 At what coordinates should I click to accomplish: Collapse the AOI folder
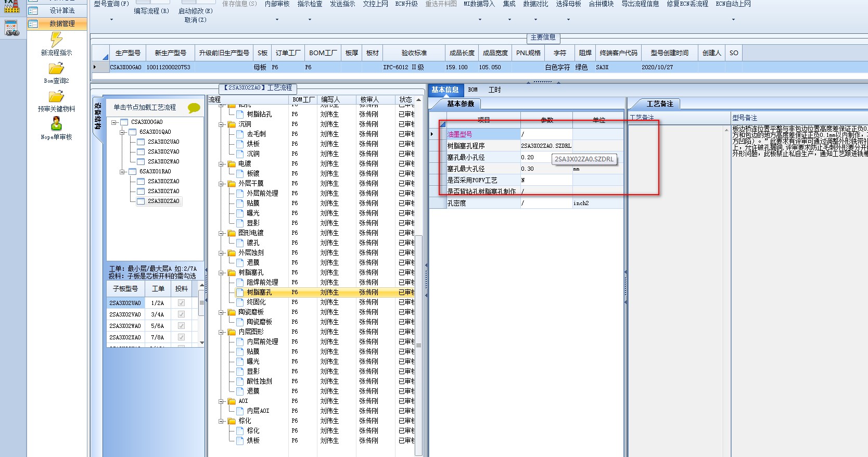click(222, 401)
